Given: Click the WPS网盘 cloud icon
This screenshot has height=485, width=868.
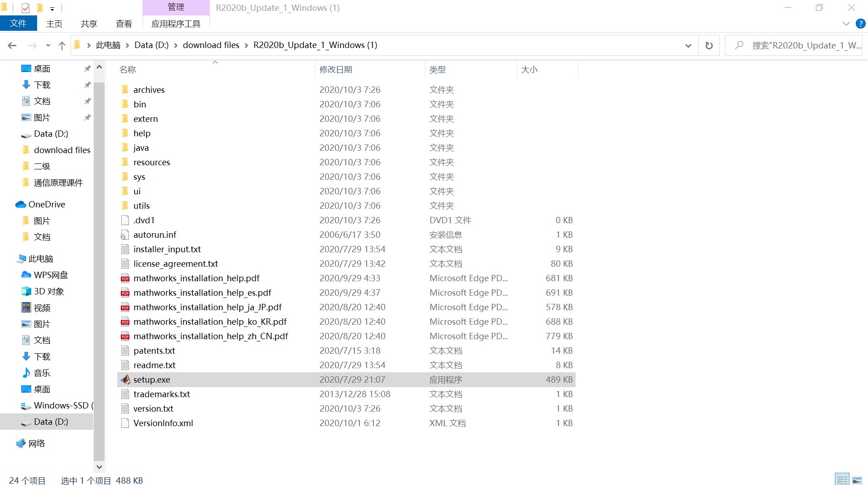Looking at the screenshot, I should click(x=26, y=275).
